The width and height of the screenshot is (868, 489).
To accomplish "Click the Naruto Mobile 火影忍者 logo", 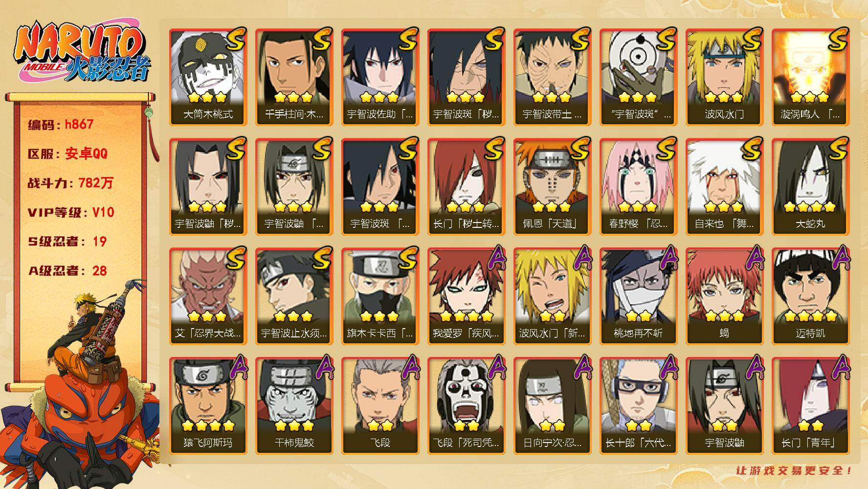I will point(81,53).
